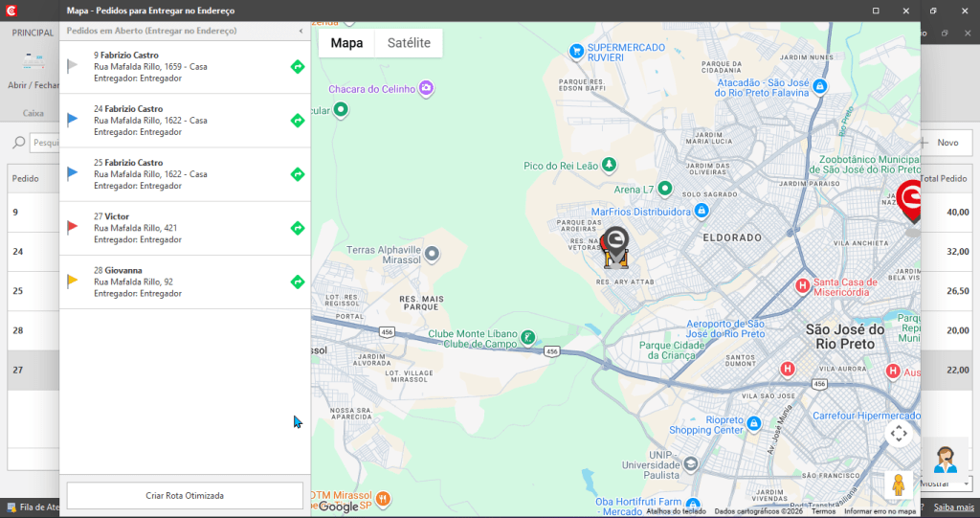
Task: Open route directions for order 24 Fabrizio Castro
Action: (x=298, y=120)
